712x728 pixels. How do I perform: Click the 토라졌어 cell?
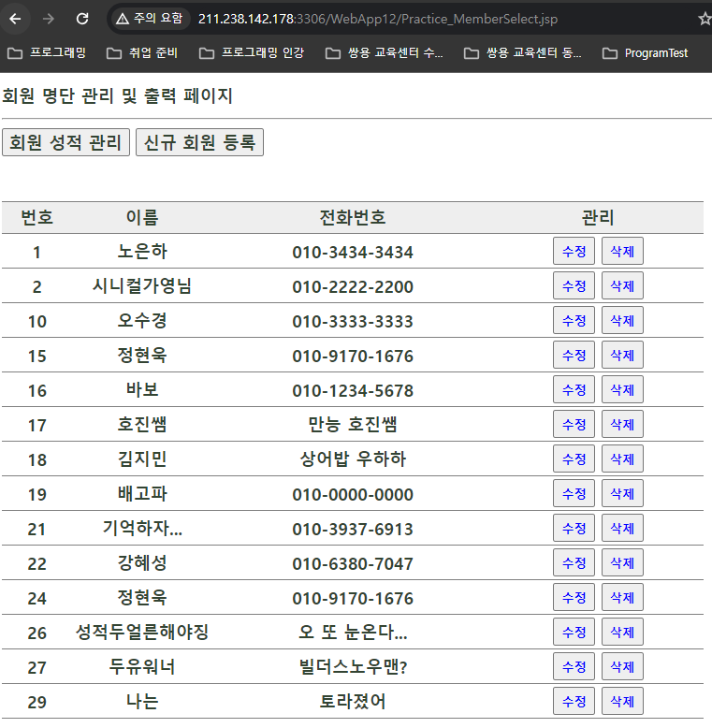[353, 701]
